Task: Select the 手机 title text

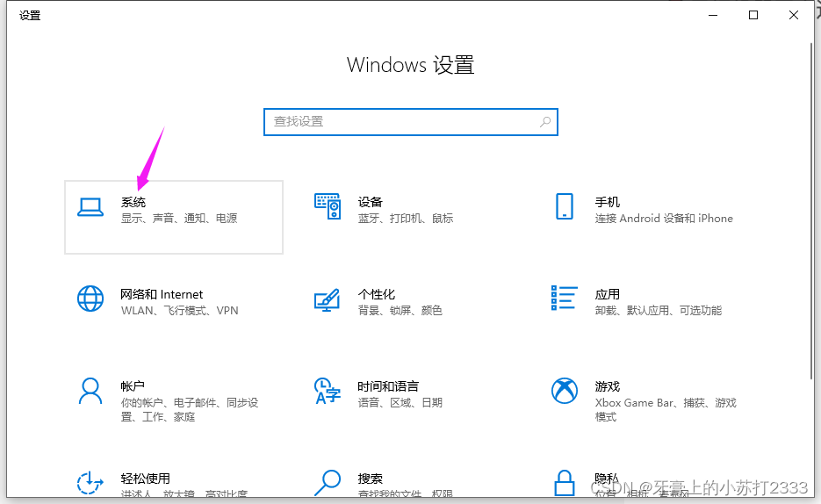Action: [x=608, y=202]
